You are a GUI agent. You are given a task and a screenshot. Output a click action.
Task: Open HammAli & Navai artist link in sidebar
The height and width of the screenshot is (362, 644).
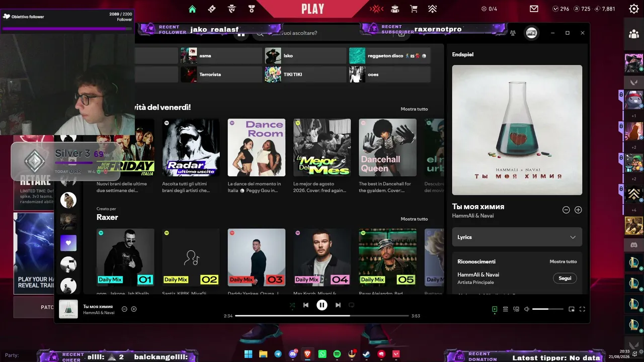point(478,275)
